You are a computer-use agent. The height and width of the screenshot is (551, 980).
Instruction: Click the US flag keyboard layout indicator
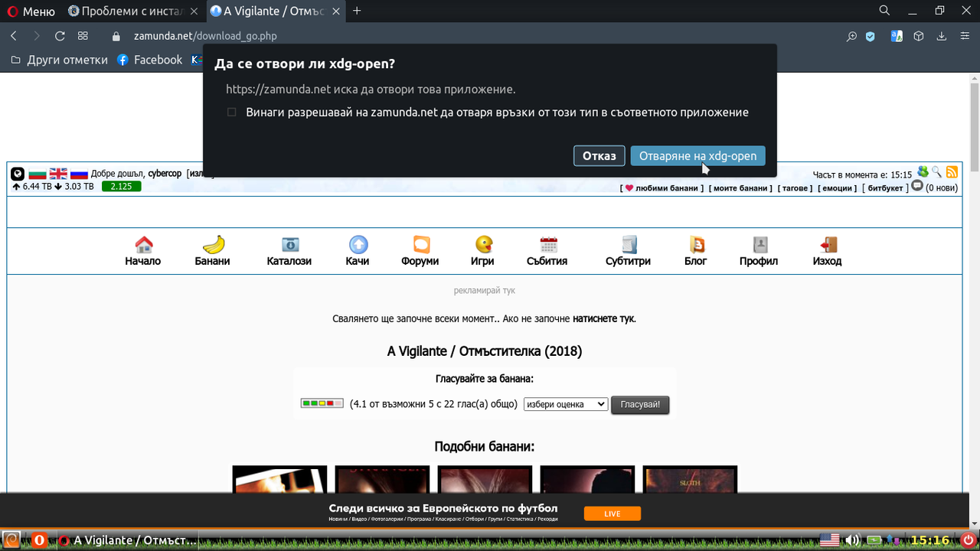[x=829, y=540]
